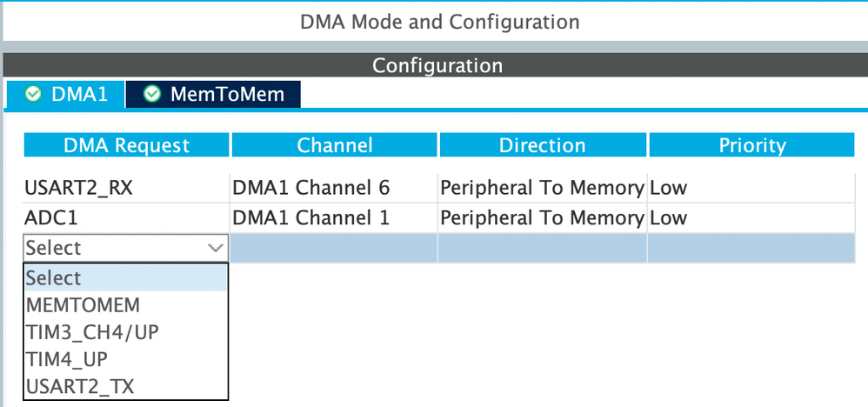Sort by the Direction column header
Viewport: 868px width, 407px height.
coord(543,145)
